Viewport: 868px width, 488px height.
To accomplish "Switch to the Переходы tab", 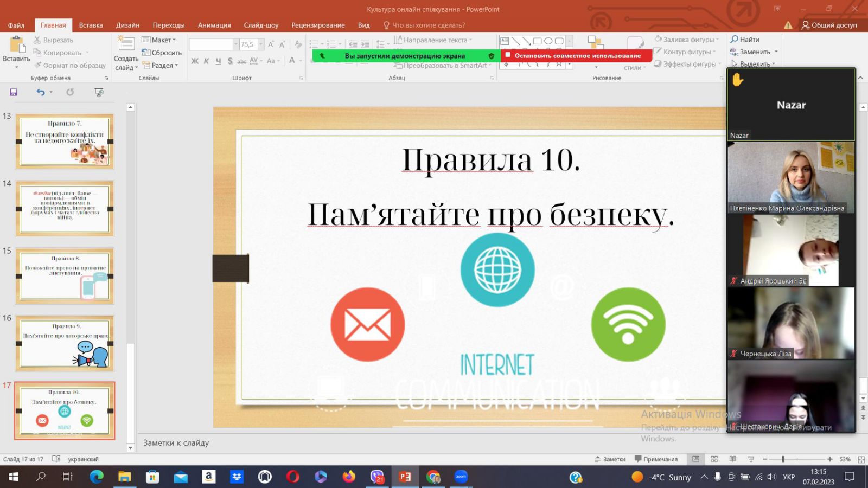I will (169, 25).
